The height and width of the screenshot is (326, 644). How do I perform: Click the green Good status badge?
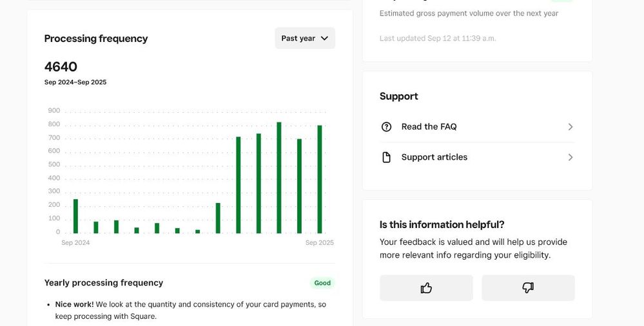[322, 283]
